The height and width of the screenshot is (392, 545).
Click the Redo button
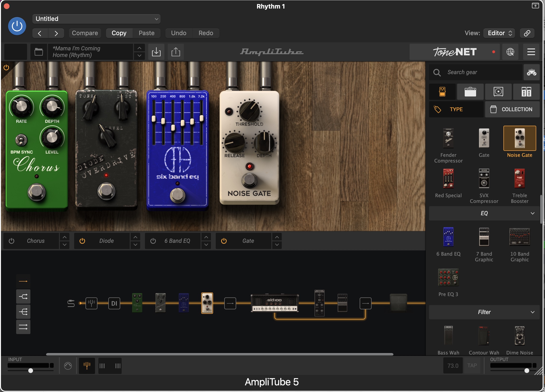206,33
